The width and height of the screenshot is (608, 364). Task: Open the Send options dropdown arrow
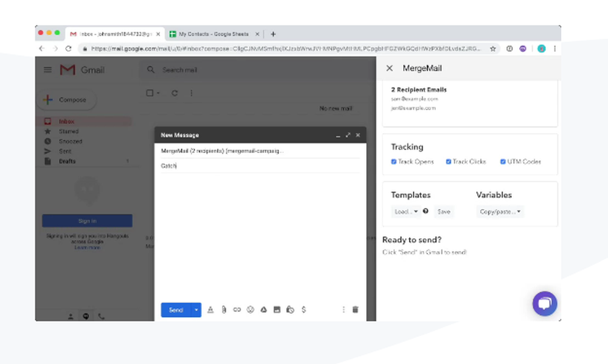[196, 310]
